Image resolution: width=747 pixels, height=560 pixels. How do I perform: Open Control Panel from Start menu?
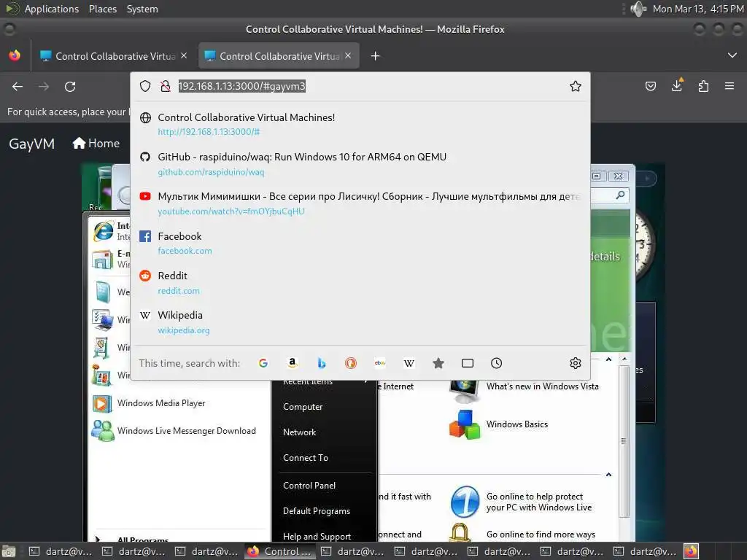tap(309, 486)
